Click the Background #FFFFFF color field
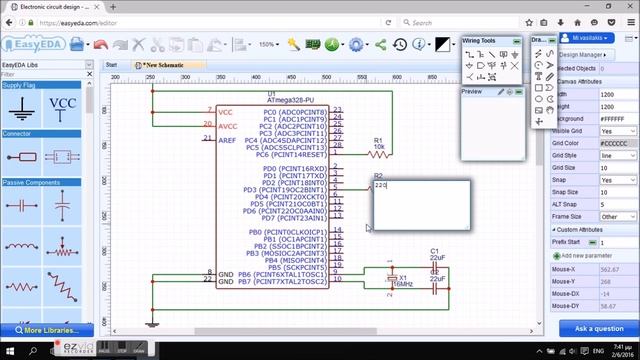Image resolution: width=640 pixels, height=360 pixels. point(618,119)
